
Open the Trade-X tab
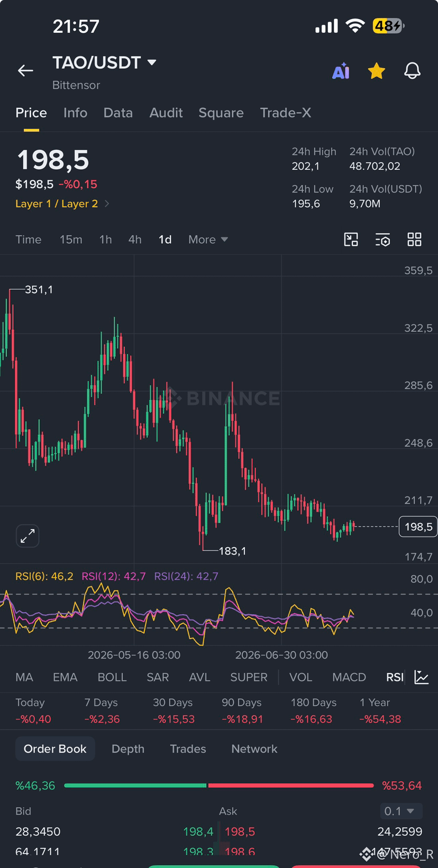pyautogui.click(x=286, y=113)
